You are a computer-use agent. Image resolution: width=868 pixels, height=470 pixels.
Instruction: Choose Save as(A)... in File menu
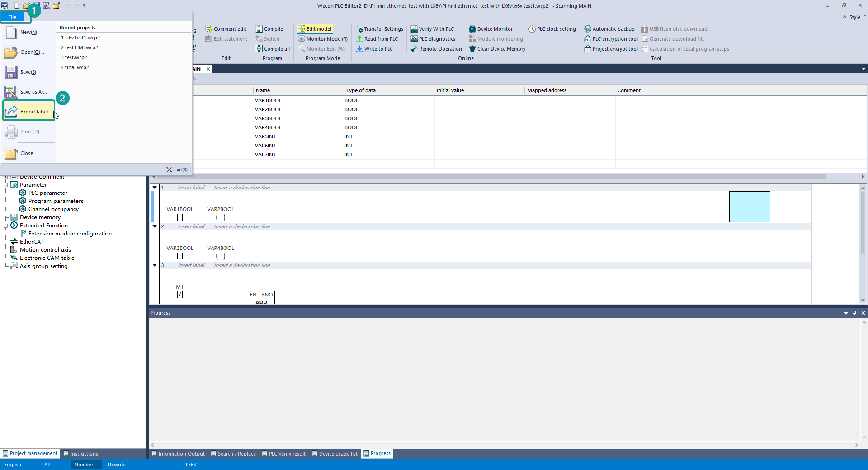click(28, 92)
